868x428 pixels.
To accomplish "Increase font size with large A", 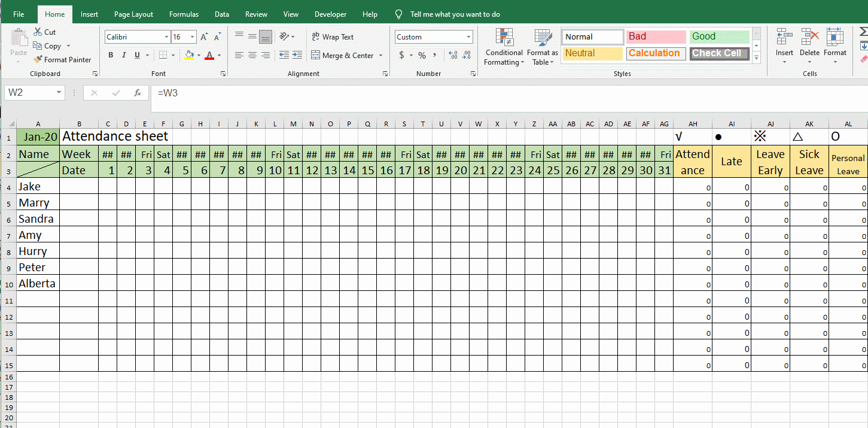I will (x=204, y=37).
